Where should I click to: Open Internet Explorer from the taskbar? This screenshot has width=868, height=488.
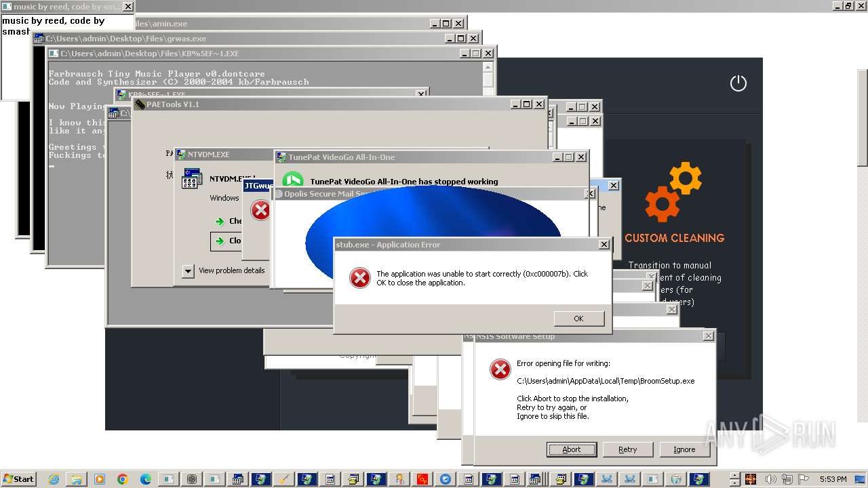[54, 479]
